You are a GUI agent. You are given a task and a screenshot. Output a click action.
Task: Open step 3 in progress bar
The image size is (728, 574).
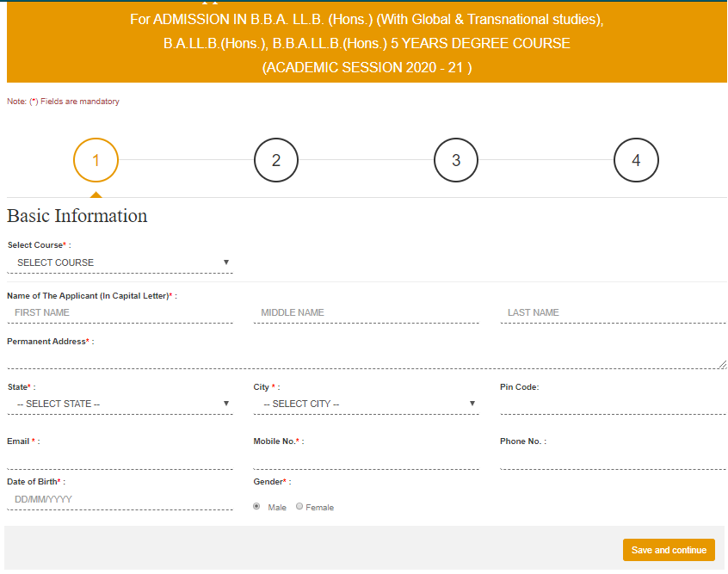(456, 160)
